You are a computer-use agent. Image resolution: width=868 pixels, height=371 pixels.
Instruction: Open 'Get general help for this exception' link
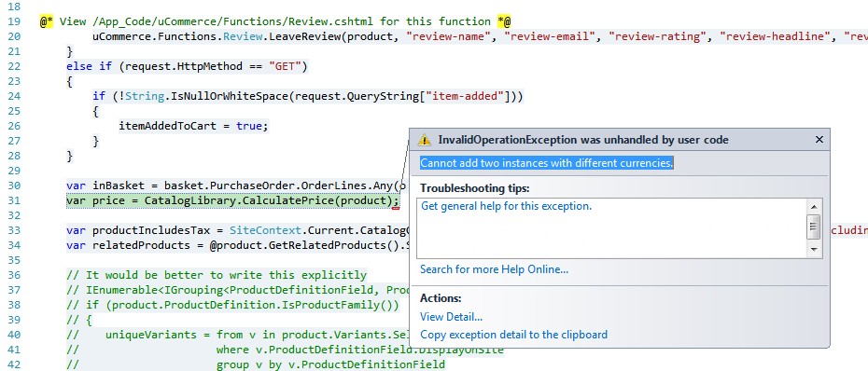(x=507, y=206)
